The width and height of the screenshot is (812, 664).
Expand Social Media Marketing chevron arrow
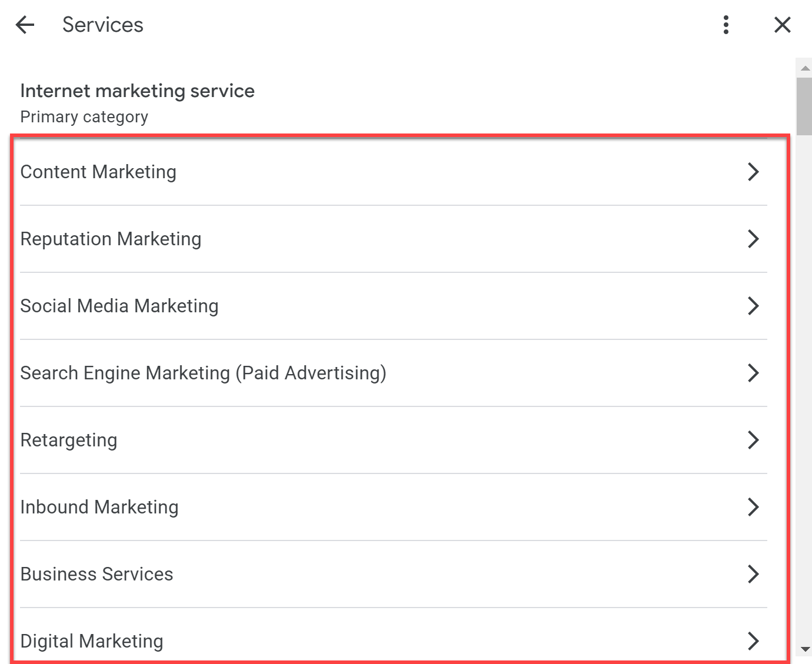point(753,306)
